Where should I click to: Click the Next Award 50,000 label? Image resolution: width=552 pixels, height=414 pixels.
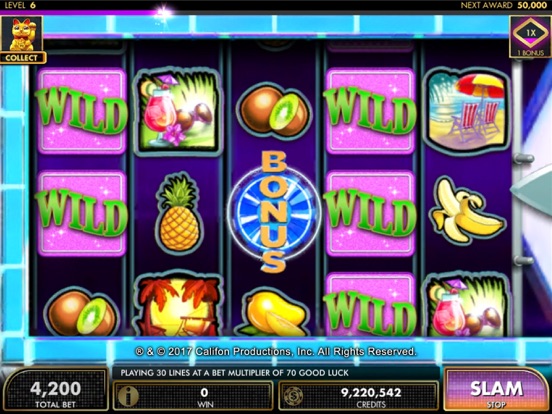coord(503,5)
